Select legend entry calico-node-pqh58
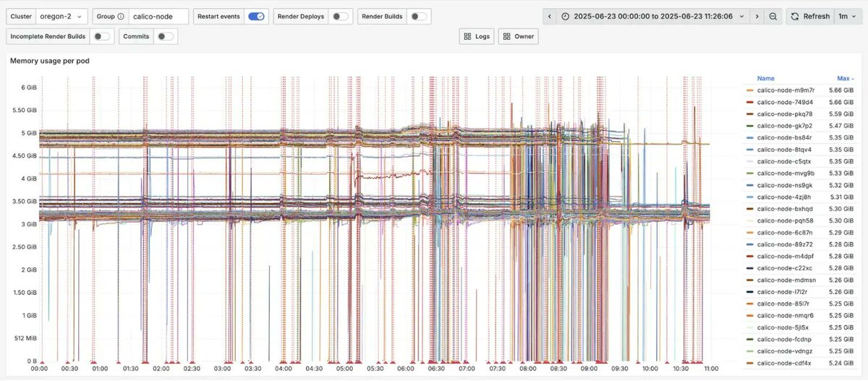This screenshot has width=868, height=381. (x=786, y=221)
